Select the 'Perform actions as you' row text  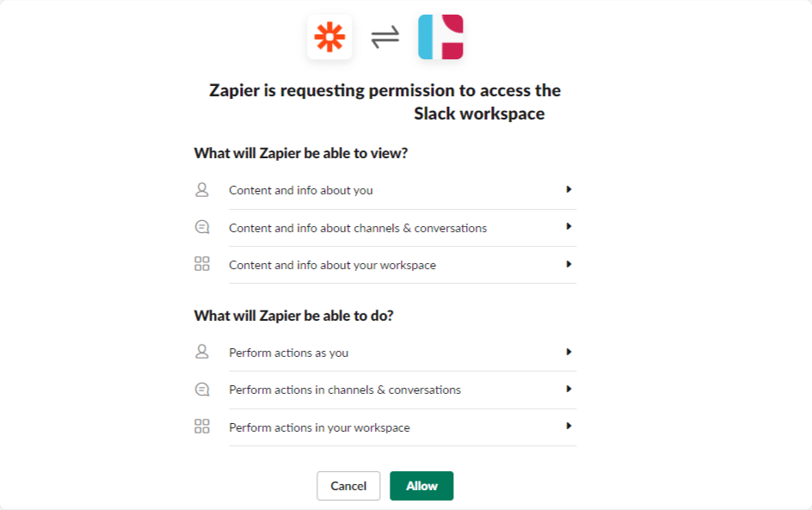(288, 353)
